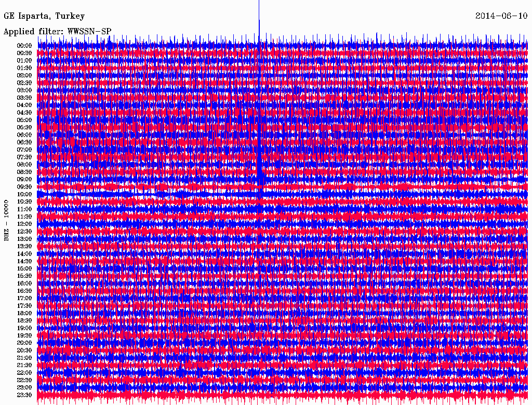
Task: Click the 17:00 time label
Action: [24, 299]
